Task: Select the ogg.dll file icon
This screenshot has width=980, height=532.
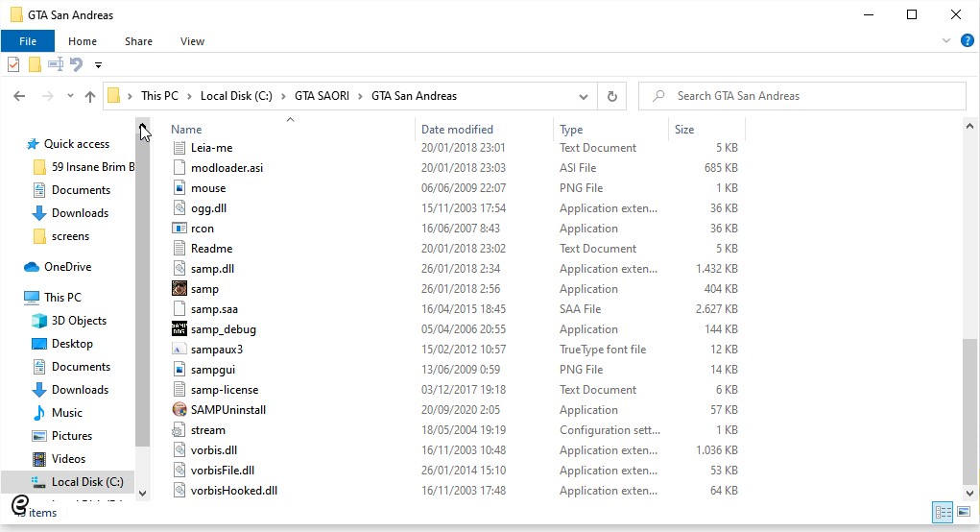Action: [179, 208]
